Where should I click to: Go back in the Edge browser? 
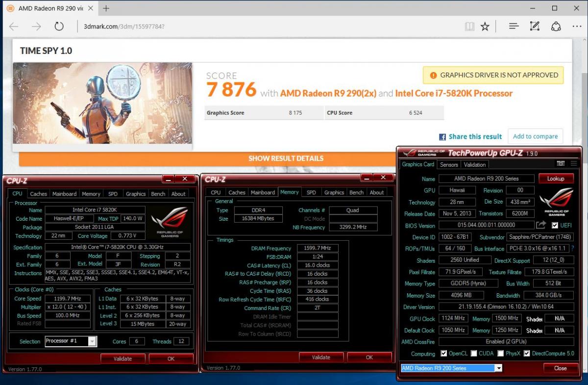point(13,26)
